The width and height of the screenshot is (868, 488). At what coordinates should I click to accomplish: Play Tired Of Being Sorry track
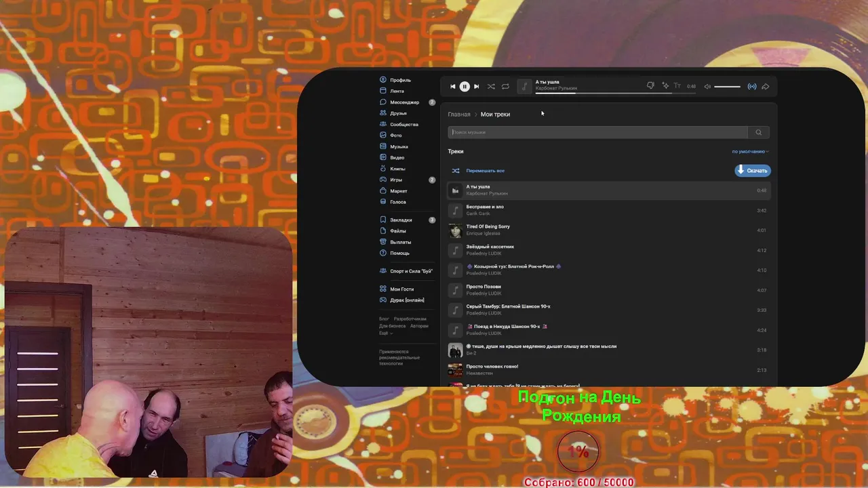tap(609, 230)
